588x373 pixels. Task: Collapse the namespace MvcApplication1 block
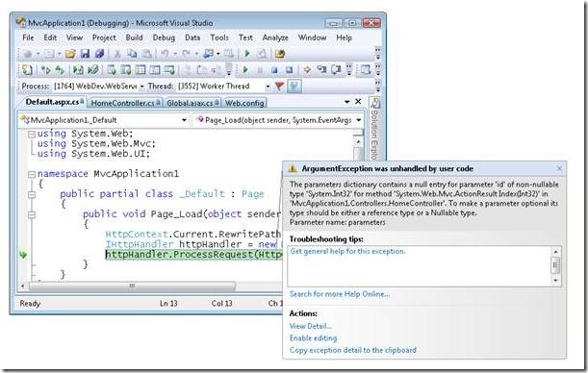coord(32,175)
